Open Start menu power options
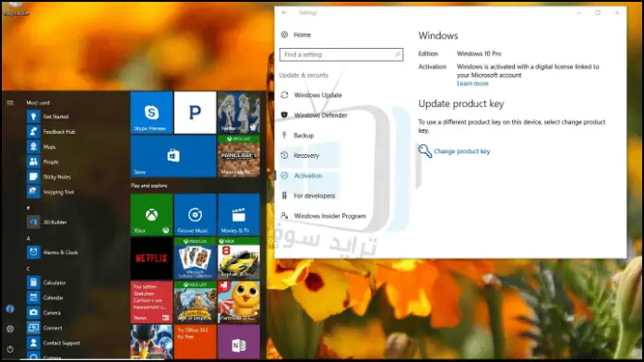Viewport: 644px width, 362px height. (x=10, y=349)
